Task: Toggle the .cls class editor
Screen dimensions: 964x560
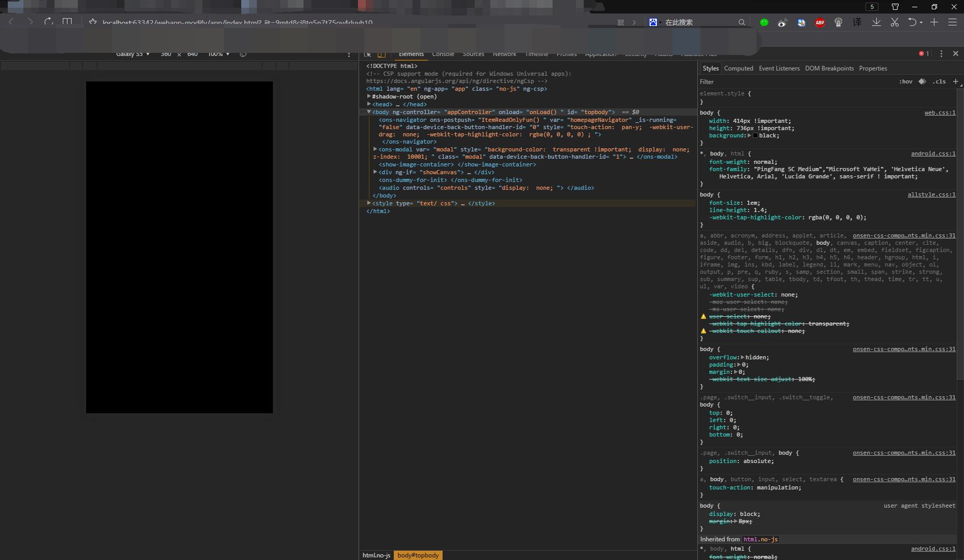Action: coord(939,81)
